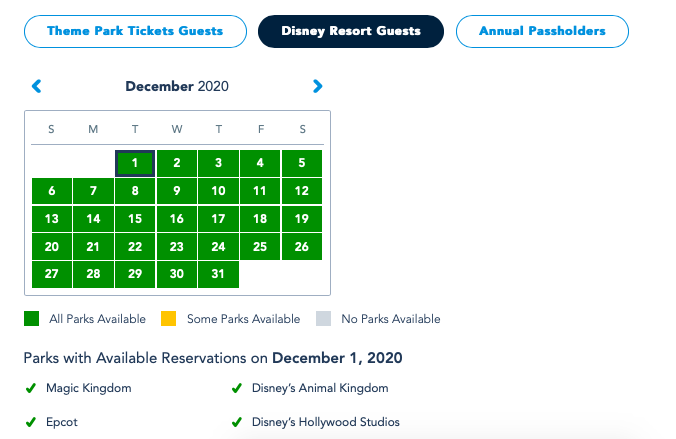
Task: Click green All Parks Available swatch
Action: pyautogui.click(x=32, y=319)
